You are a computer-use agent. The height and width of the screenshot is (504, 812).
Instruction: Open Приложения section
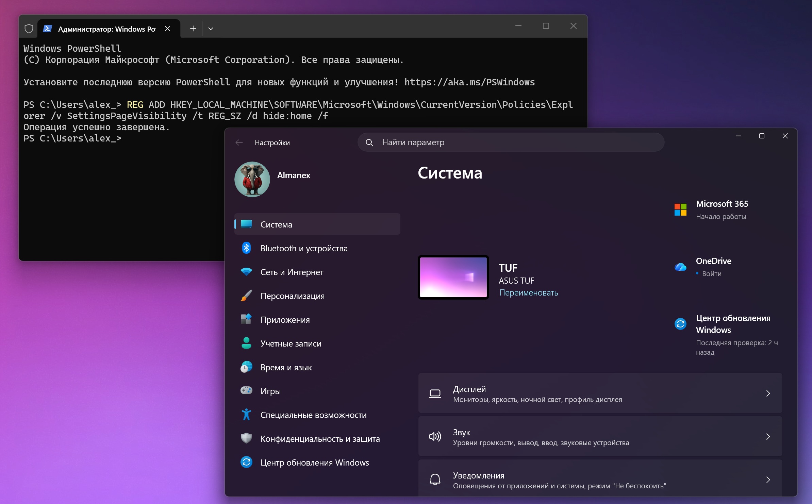317,319
